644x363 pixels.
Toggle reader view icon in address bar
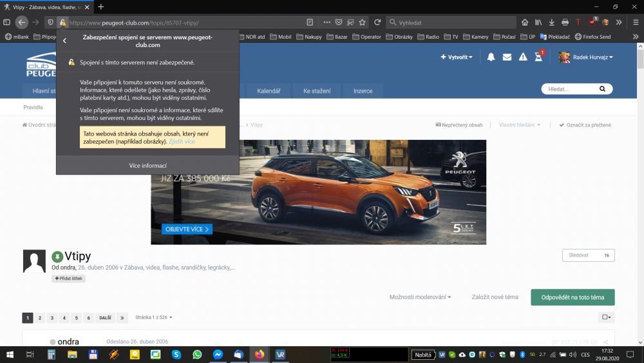[310, 23]
